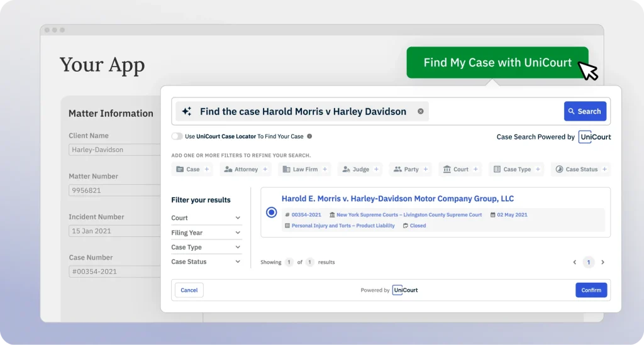Click the person icon in Attorney filter chip
This screenshot has width=644, height=345.
(228, 169)
